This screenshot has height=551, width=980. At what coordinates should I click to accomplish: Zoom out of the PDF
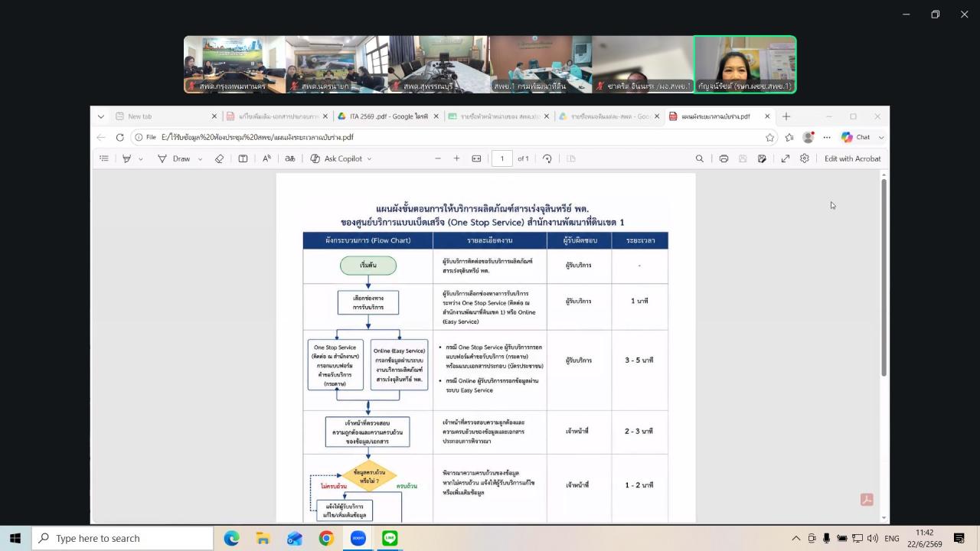tap(438, 158)
